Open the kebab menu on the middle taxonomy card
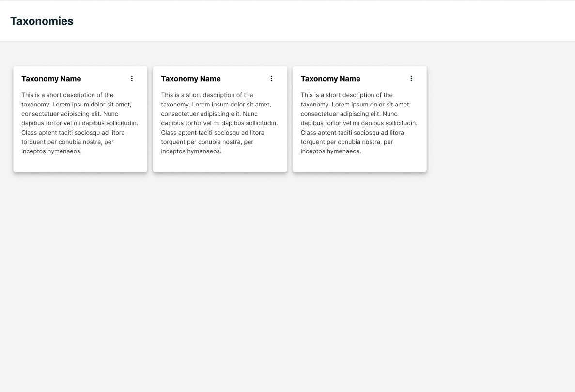575x392 pixels. (271, 78)
